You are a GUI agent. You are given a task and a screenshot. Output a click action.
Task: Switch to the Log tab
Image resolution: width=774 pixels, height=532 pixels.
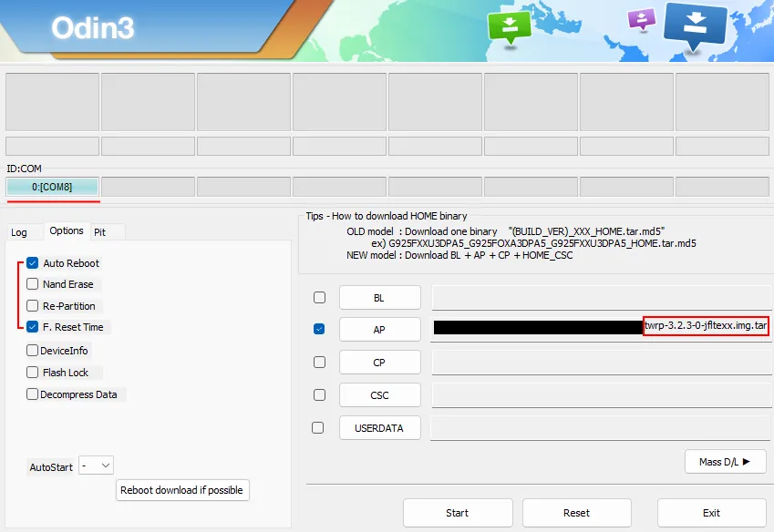19,232
